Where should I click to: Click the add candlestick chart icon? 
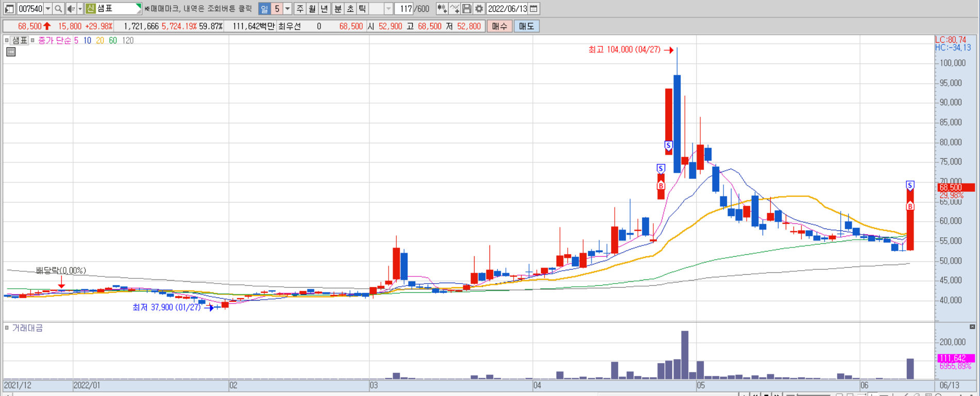(x=442, y=9)
